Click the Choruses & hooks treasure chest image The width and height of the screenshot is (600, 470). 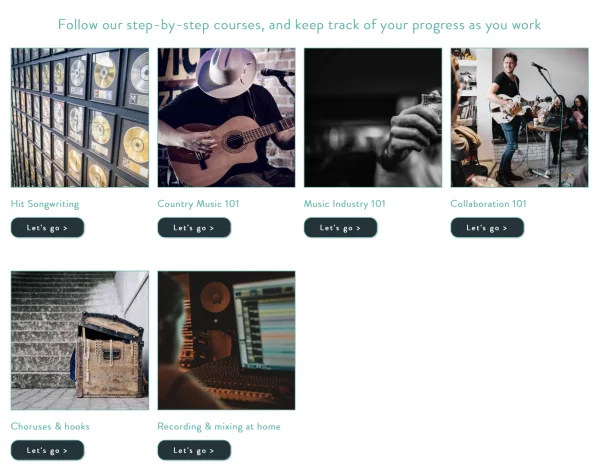[x=80, y=340]
